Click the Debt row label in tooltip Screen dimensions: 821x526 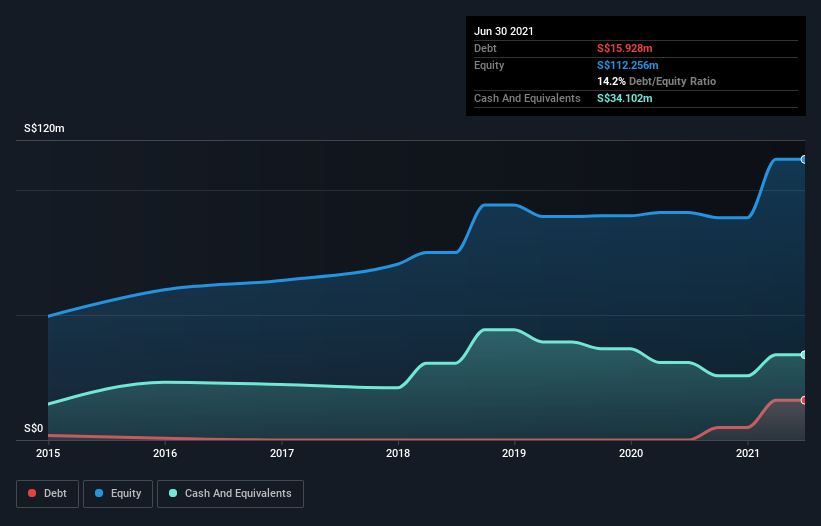pos(485,49)
